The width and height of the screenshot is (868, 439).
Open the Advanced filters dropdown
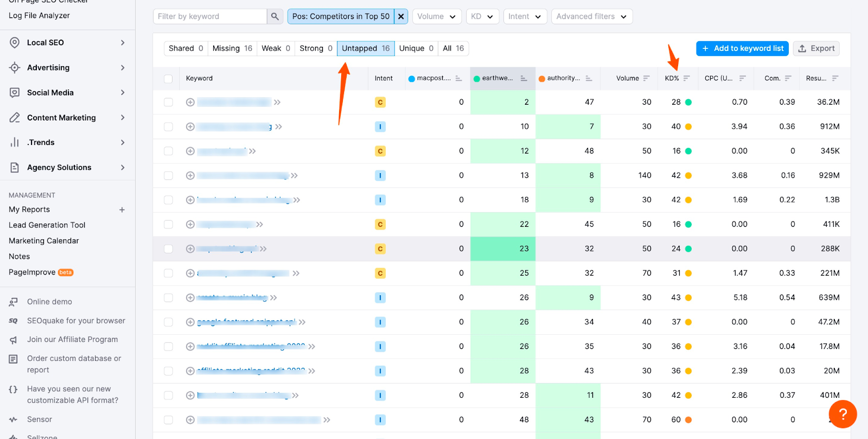(x=592, y=16)
